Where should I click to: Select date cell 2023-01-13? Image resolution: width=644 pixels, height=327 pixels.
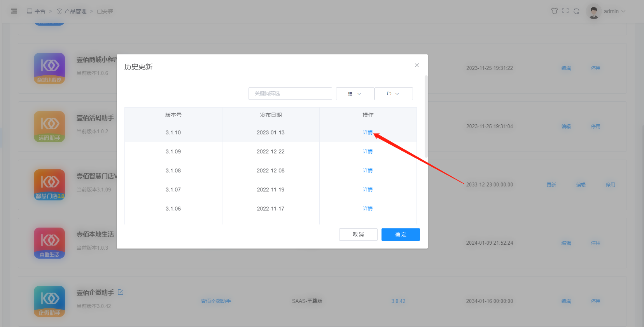271,132
